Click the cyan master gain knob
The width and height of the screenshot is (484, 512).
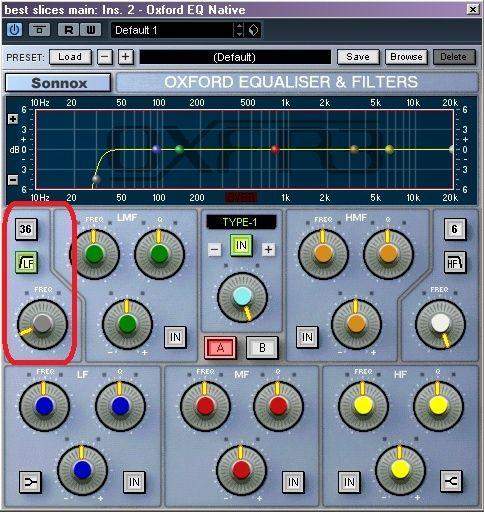coord(242,297)
